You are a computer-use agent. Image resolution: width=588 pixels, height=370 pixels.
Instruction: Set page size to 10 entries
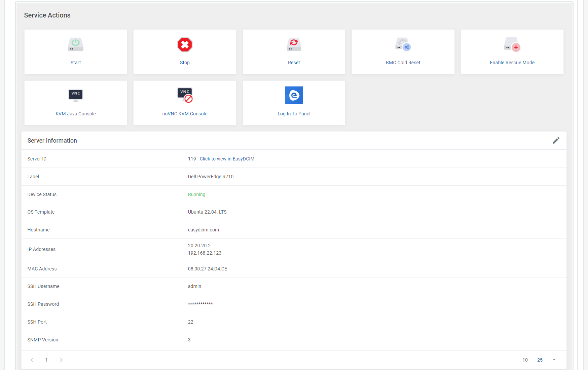tap(525, 360)
